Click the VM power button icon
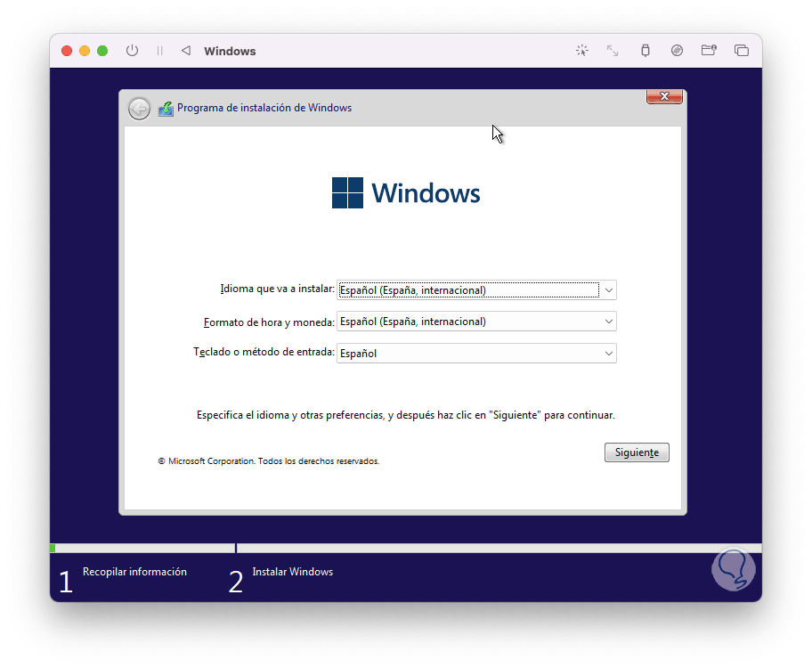Screen dimensions: 812x668 click(132, 51)
